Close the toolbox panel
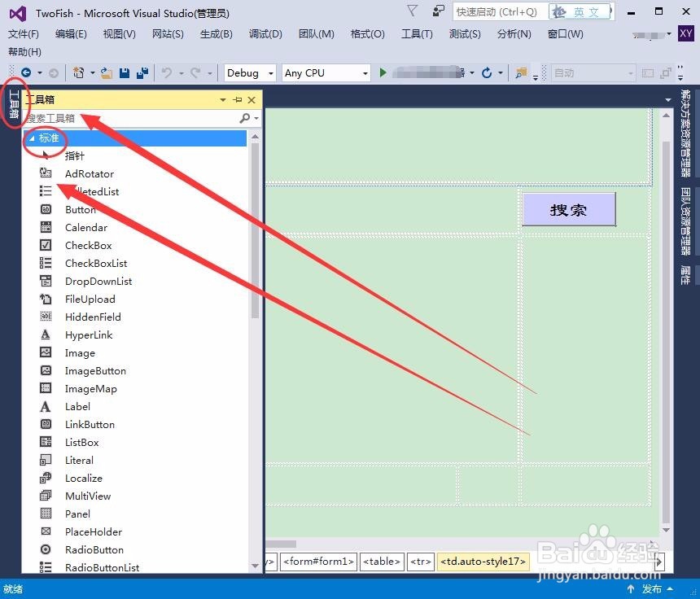Image resolution: width=700 pixels, height=599 pixels. click(x=252, y=100)
